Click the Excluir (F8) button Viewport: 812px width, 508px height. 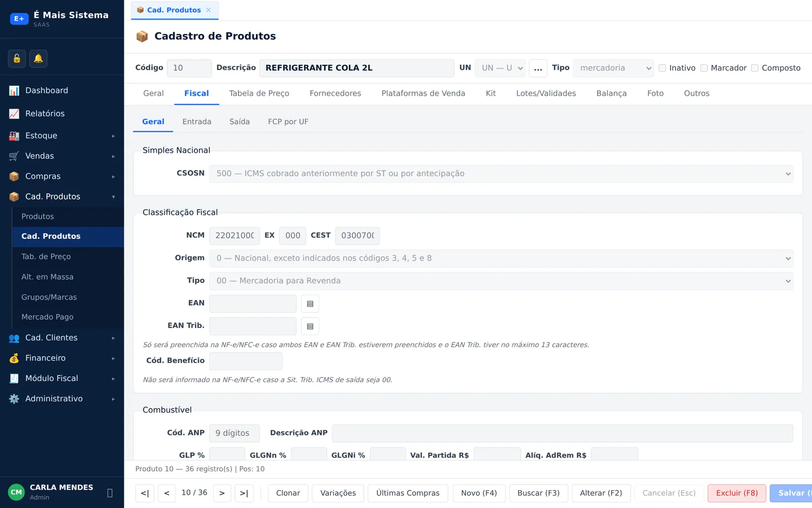pyautogui.click(x=737, y=493)
